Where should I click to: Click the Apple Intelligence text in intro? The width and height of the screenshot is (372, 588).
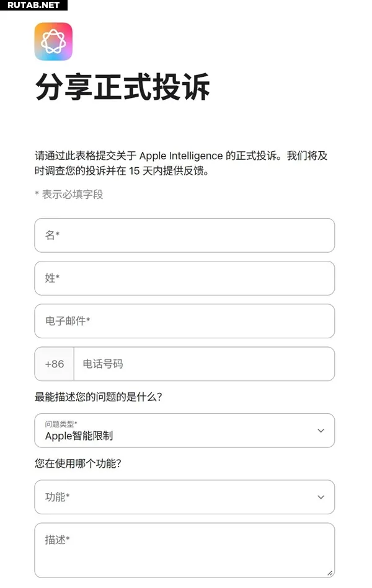coord(180,156)
